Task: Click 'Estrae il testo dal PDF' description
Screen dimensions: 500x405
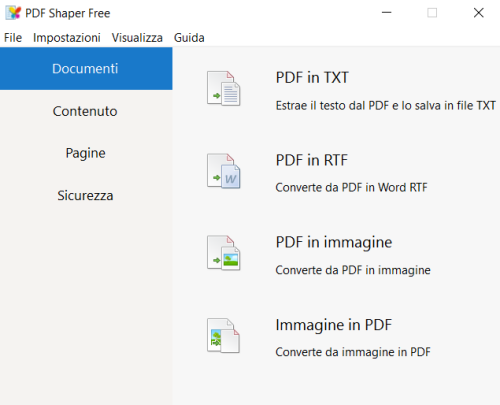Action: (385, 105)
